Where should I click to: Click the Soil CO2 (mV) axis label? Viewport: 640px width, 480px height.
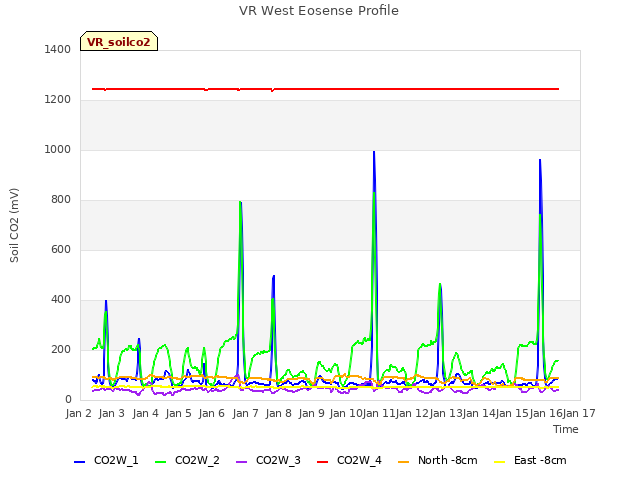click(14, 225)
